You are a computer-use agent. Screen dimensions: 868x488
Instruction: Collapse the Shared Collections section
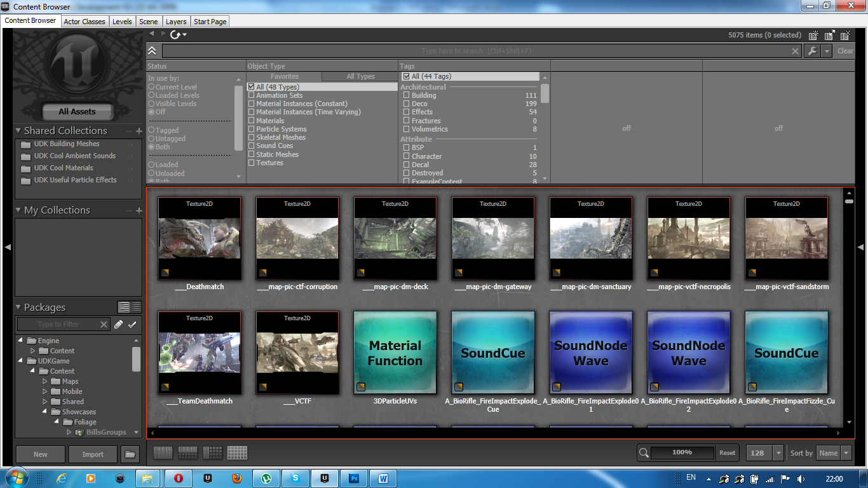(18, 131)
